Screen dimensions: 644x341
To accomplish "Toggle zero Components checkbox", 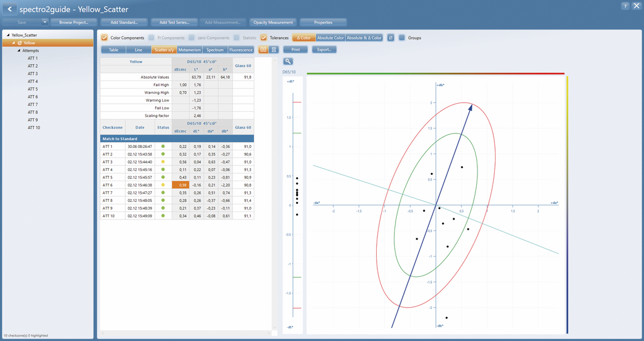I will click(191, 37).
